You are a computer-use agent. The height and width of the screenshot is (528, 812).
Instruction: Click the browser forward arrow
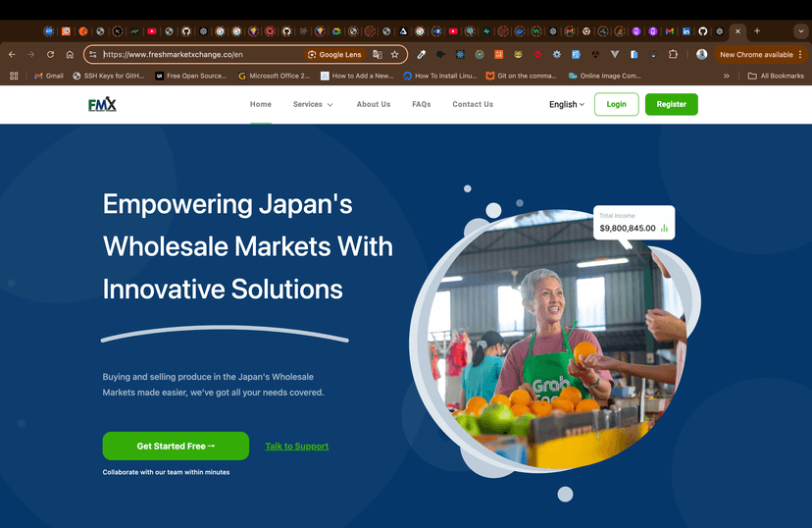pos(31,54)
